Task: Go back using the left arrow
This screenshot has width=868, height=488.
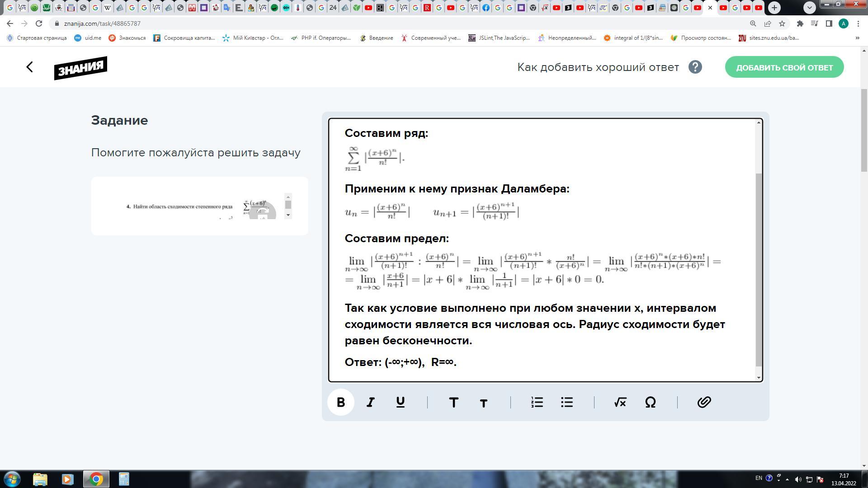Action: [x=30, y=67]
